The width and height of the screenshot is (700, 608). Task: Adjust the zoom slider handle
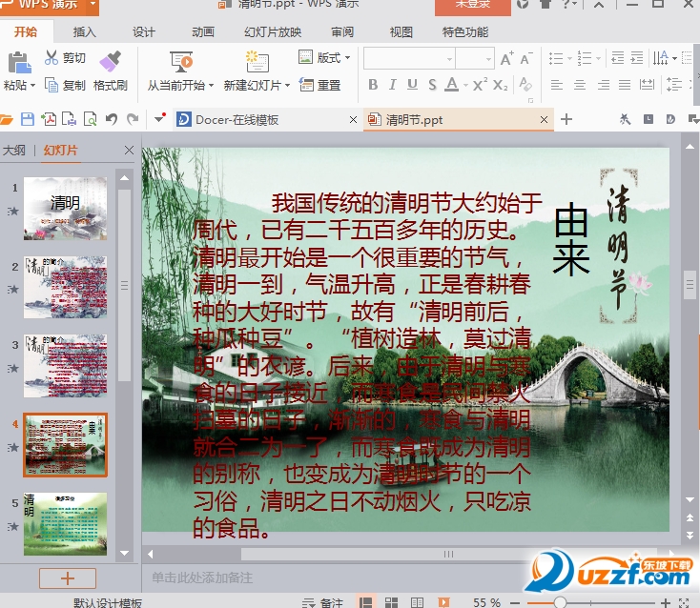pyautogui.click(x=560, y=602)
